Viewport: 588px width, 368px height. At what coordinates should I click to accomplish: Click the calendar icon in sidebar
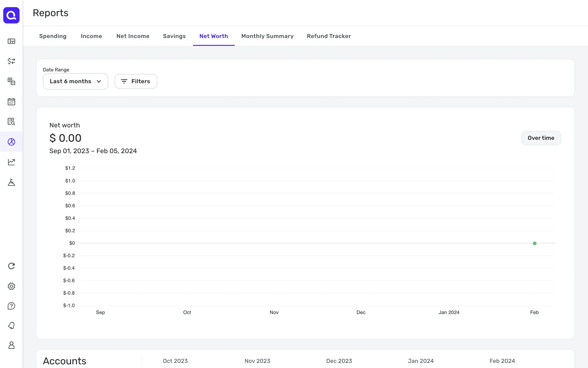click(x=11, y=102)
